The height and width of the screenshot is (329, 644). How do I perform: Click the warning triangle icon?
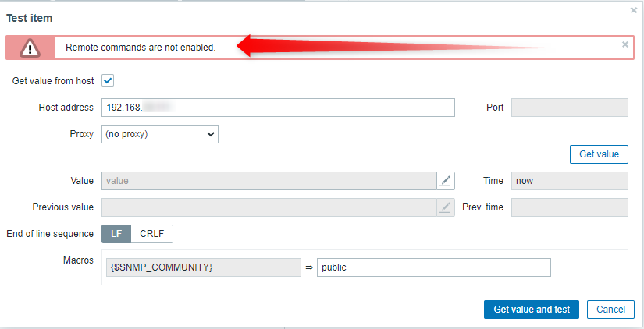pyautogui.click(x=30, y=48)
